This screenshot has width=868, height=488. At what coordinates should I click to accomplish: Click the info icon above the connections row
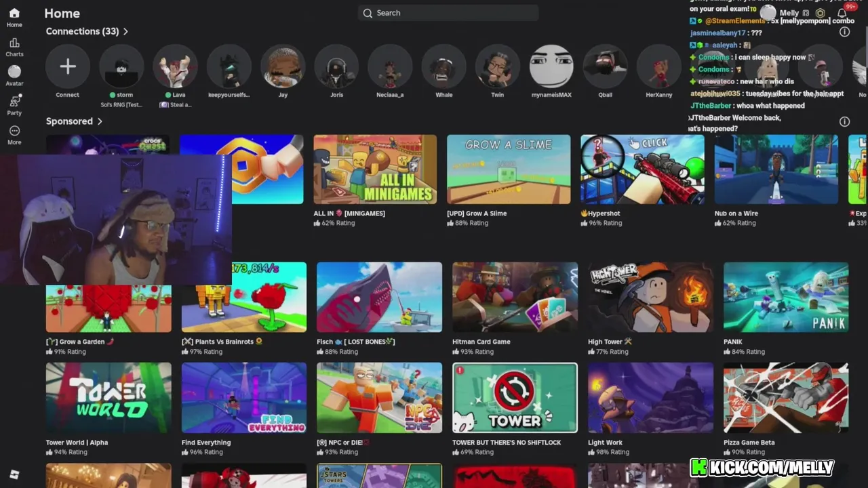[844, 32]
